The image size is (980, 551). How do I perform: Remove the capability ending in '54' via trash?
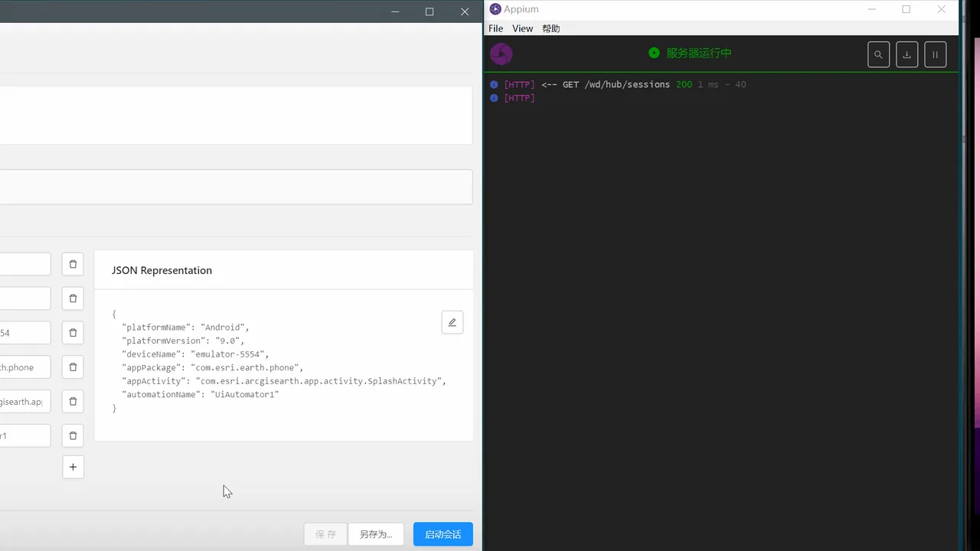pyautogui.click(x=73, y=333)
